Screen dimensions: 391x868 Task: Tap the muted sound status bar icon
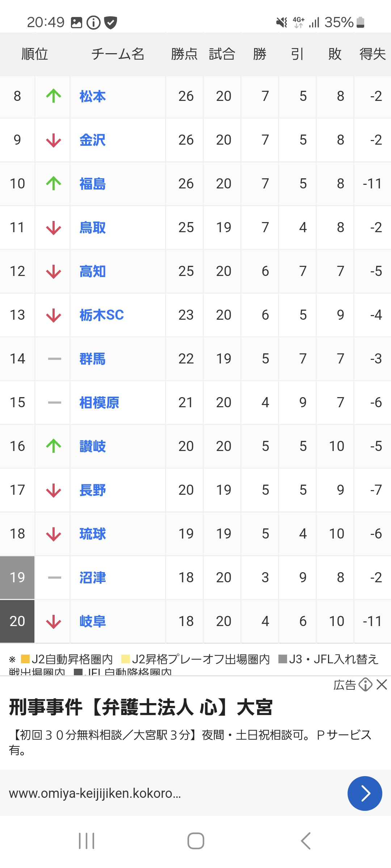click(281, 22)
